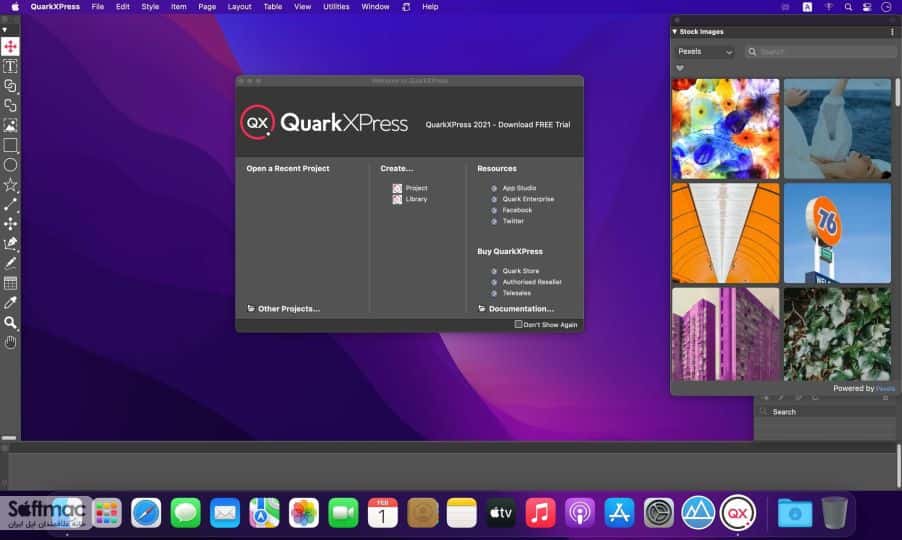Open QuarkXPress from the Dock
Screen dimensions: 902x540
pos(738,512)
